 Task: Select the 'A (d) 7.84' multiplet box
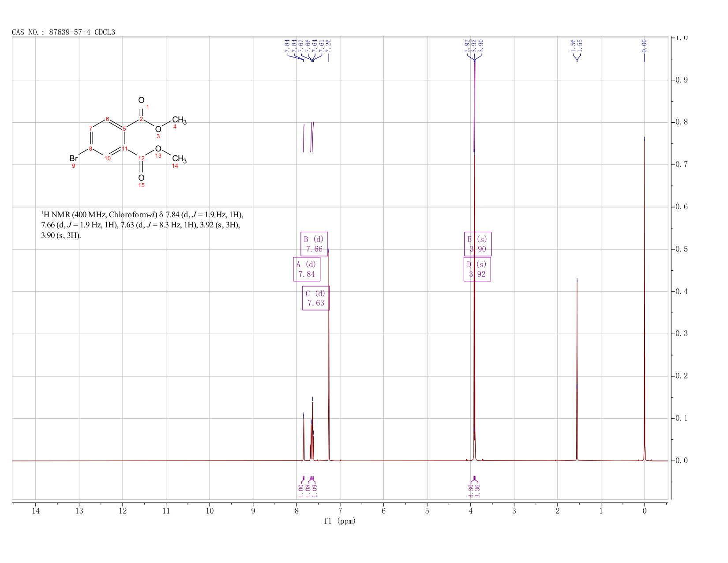(x=307, y=269)
